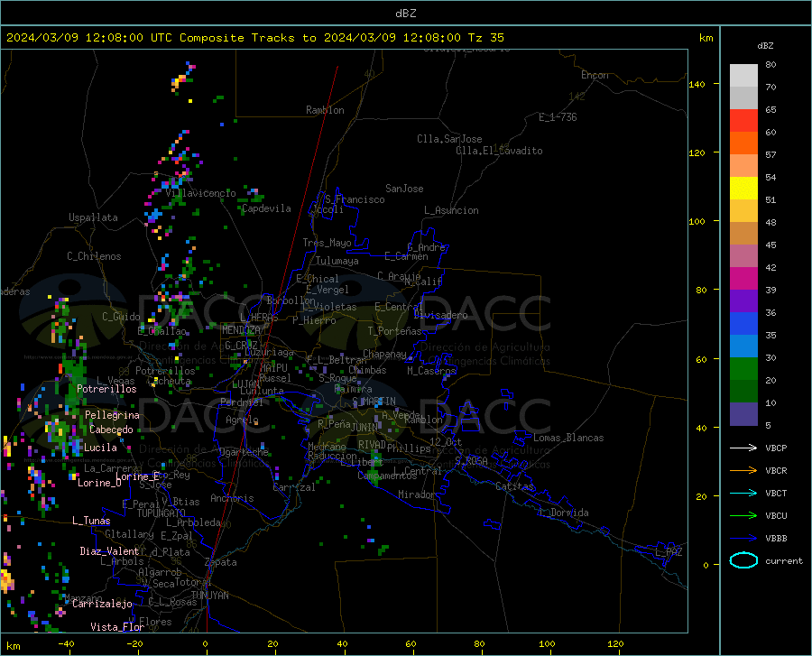Click the Carrizalejo map label

pyautogui.click(x=102, y=604)
